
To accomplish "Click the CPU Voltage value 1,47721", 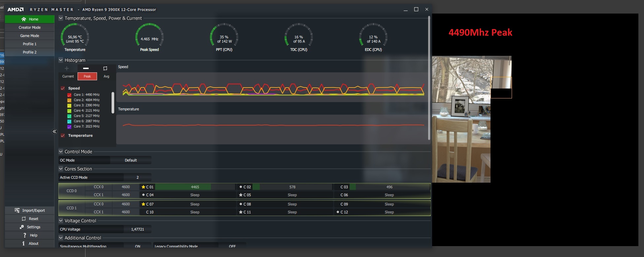I will pos(138,229).
